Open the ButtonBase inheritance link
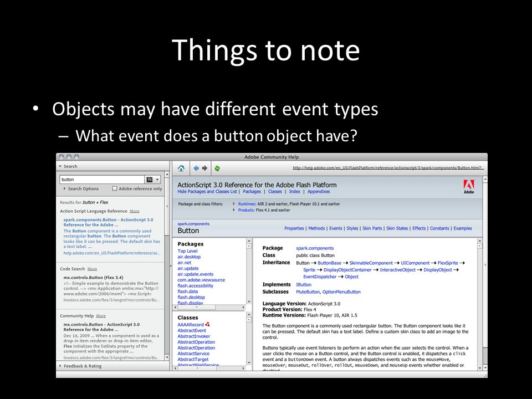 pyautogui.click(x=329, y=263)
